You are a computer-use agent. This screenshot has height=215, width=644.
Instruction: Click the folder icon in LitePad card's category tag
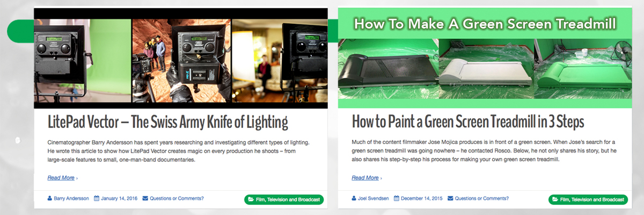pos(251,199)
